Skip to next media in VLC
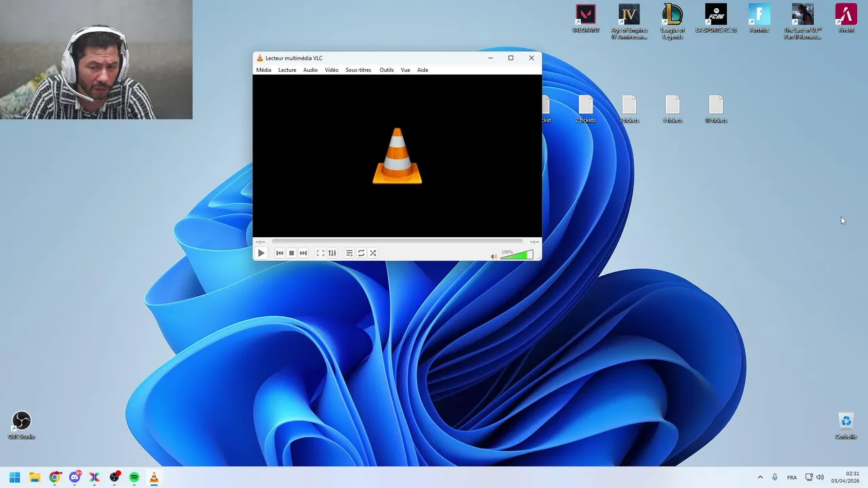This screenshot has width=868, height=488. [303, 253]
